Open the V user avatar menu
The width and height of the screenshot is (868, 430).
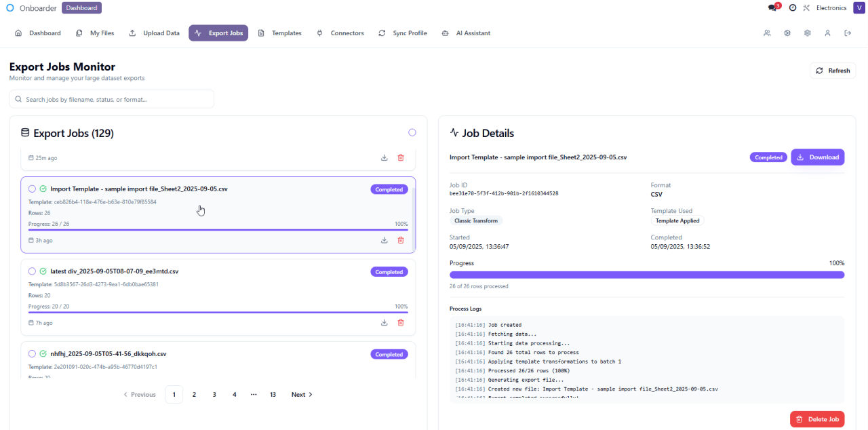(859, 8)
